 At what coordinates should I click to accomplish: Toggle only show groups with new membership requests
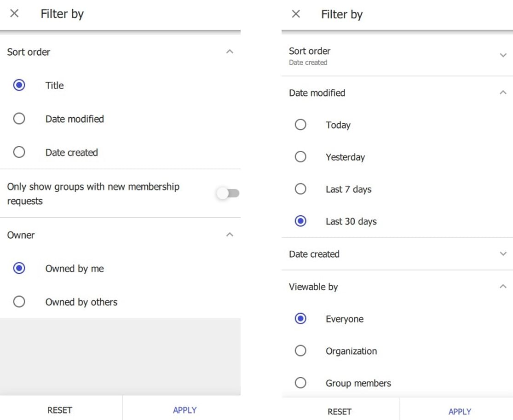coord(228,194)
